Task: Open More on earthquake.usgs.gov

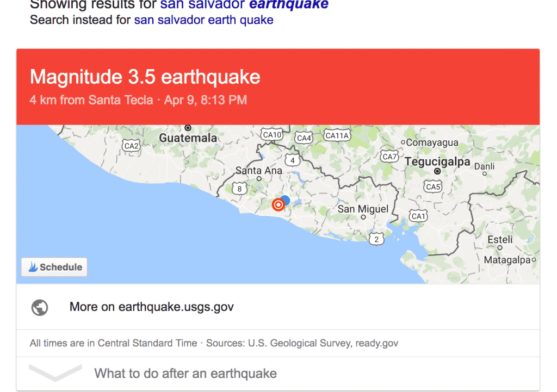Action: point(152,307)
